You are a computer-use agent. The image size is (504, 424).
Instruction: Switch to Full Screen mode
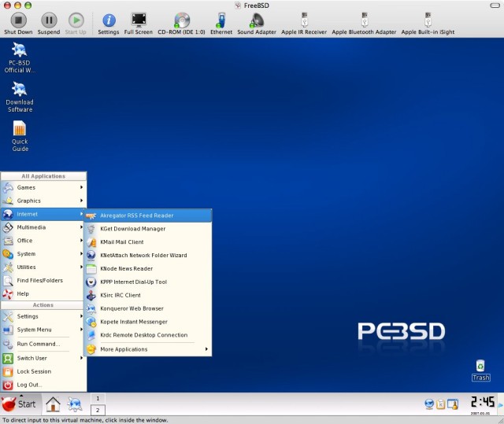139,20
